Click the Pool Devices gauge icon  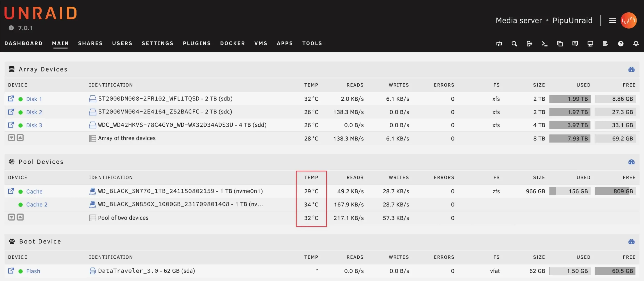pyautogui.click(x=631, y=162)
